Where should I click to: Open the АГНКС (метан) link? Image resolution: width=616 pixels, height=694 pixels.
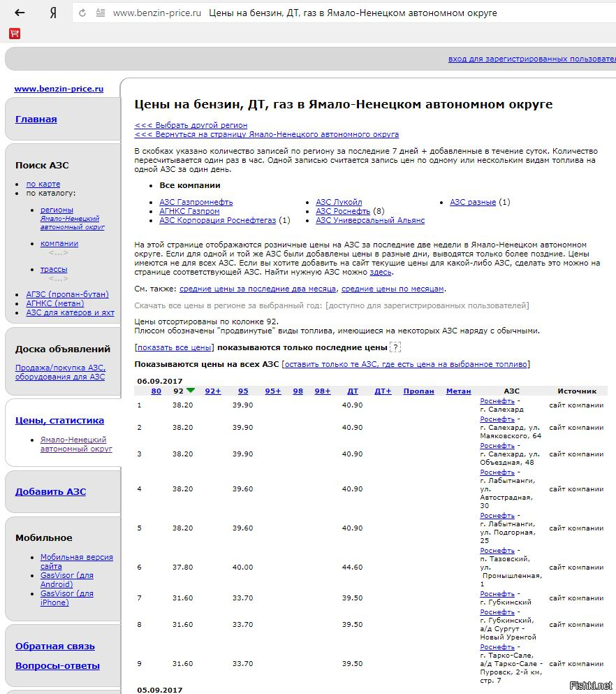point(55,303)
